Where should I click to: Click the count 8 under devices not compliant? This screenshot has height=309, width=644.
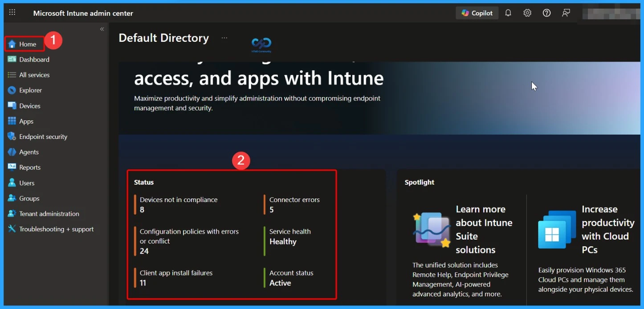pyautogui.click(x=142, y=210)
